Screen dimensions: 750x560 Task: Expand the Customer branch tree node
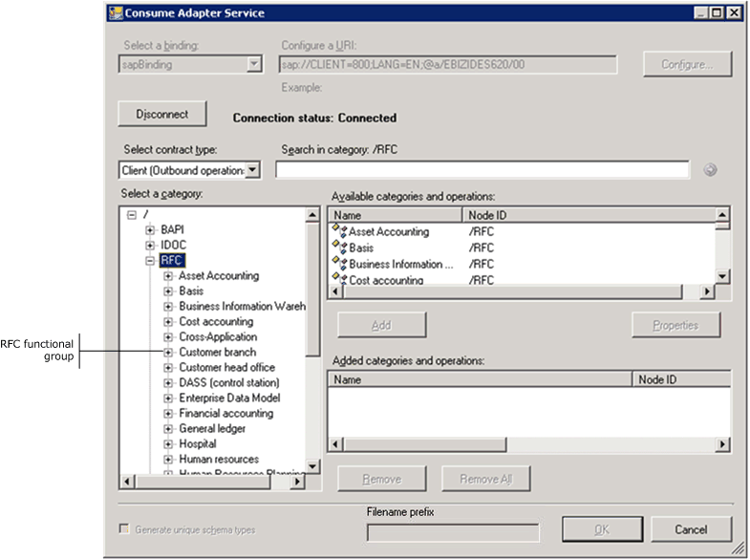coord(168,353)
